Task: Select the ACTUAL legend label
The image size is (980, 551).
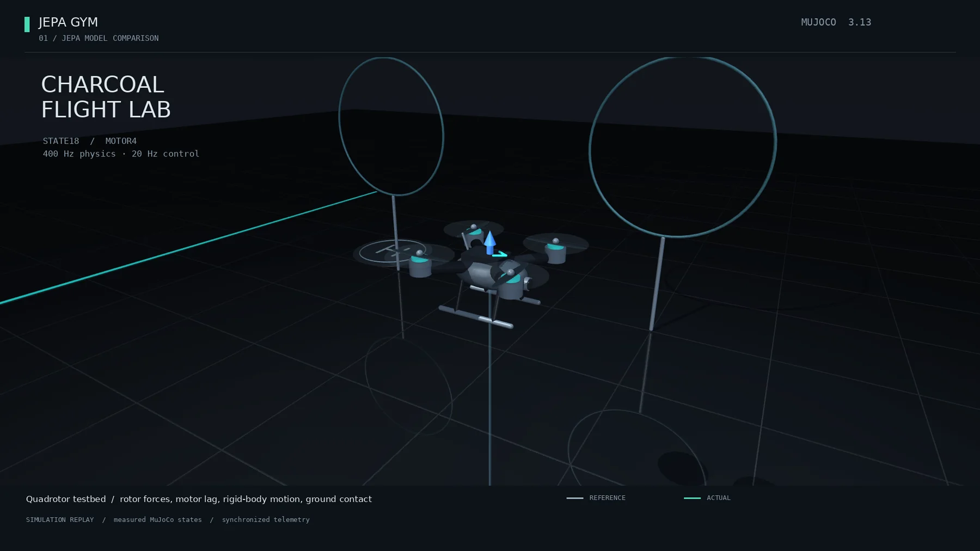Action: pos(719,498)
